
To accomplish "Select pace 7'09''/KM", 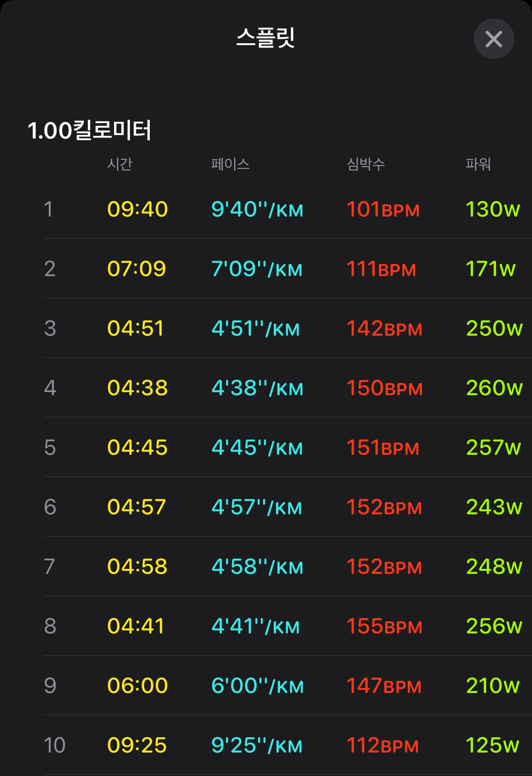I will click(257, 269).
